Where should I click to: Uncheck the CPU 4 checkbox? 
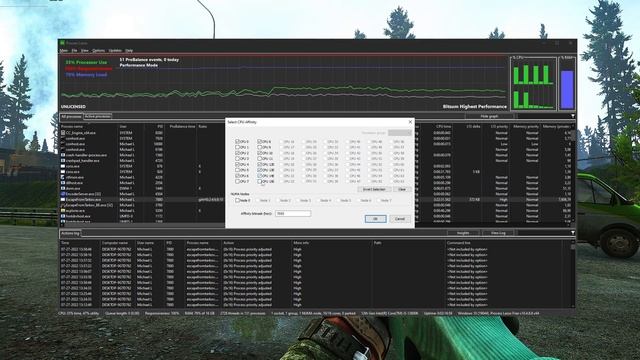coord(237,164)
